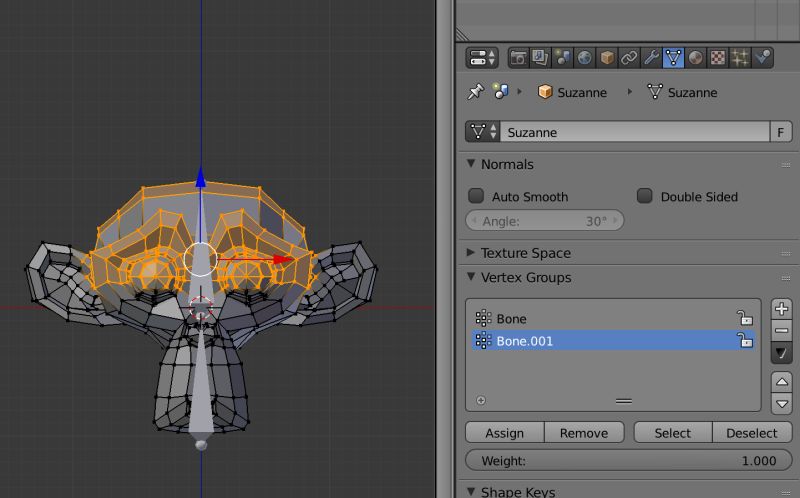Viewport: 800px width, 498px height.
Task: Open the Modifiers wrench tab
Action: pos(651,58)
